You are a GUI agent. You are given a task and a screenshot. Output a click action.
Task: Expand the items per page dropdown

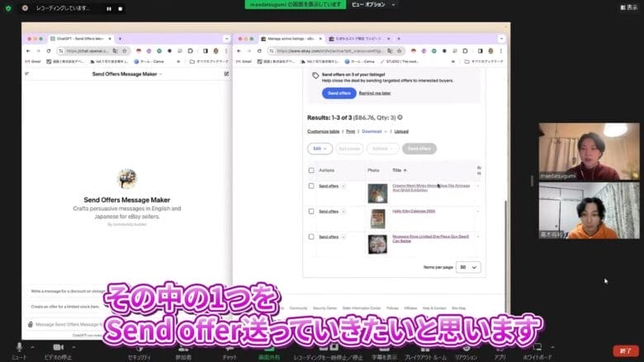[468, 267]
